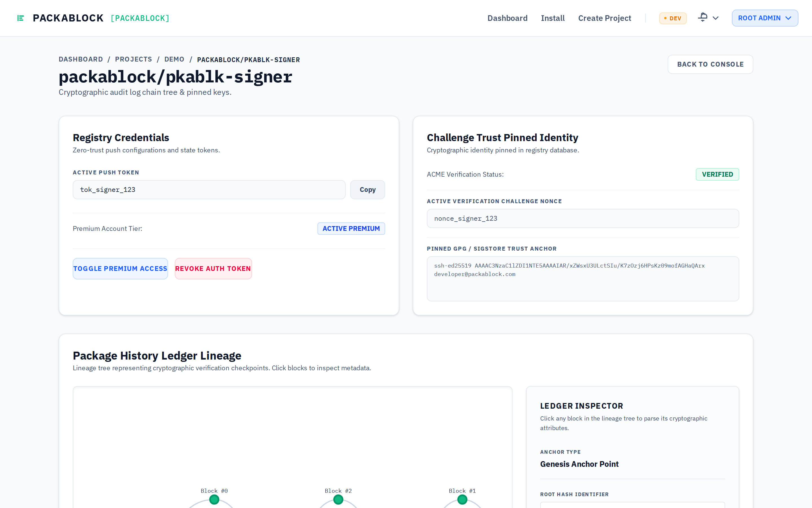Click the Premium Account Tier label
812x508 pixels.
coord(107,229)
